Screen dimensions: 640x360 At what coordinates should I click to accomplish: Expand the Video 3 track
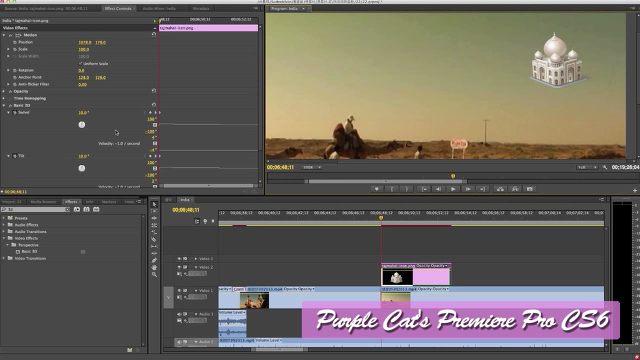click(196, 258)
